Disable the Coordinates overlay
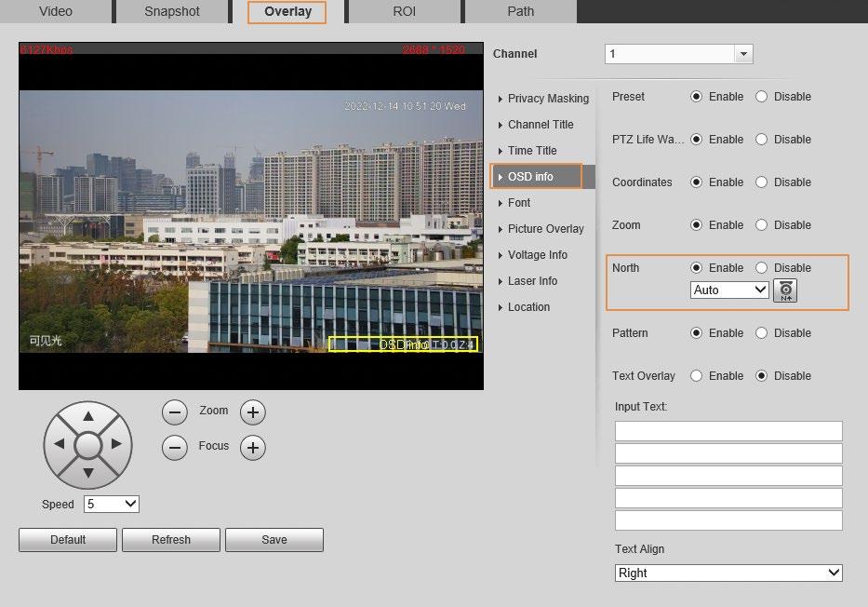 coord(762,182)
